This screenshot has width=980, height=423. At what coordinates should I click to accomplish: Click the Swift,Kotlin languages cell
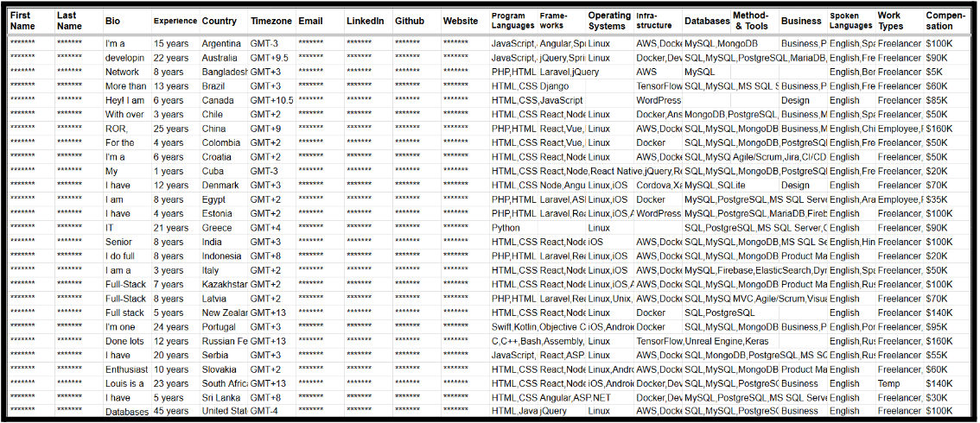513,327
